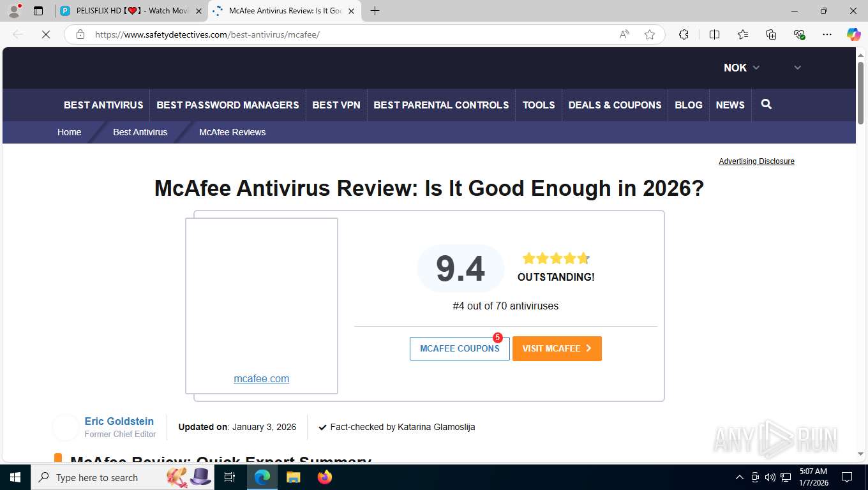The image size is (868, 490).
Task: Stop loading the page
Action: 46,34
